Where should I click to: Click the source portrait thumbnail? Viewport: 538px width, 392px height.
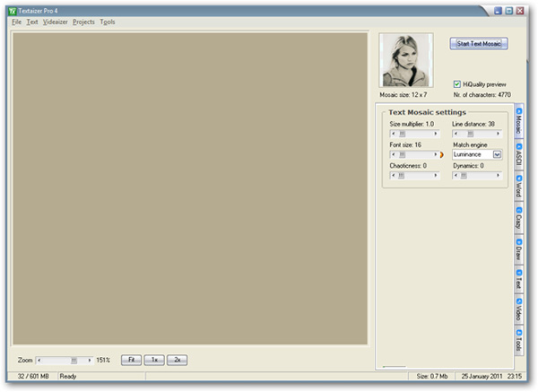click(406, 60)
